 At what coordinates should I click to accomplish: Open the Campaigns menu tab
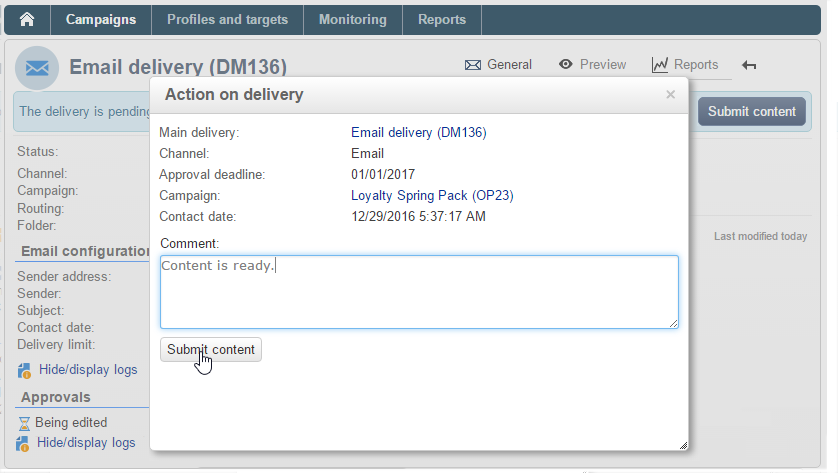tap(101, 20)
